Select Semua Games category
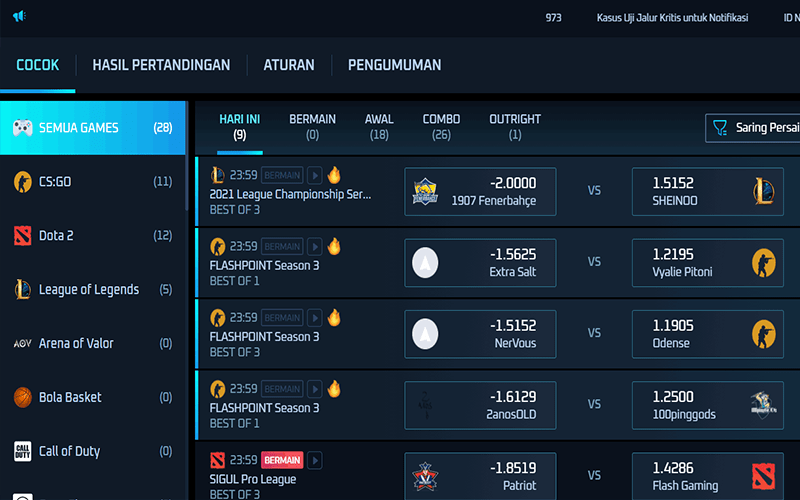The height and width of the screenshot is (500, 800). coord(92,128)
